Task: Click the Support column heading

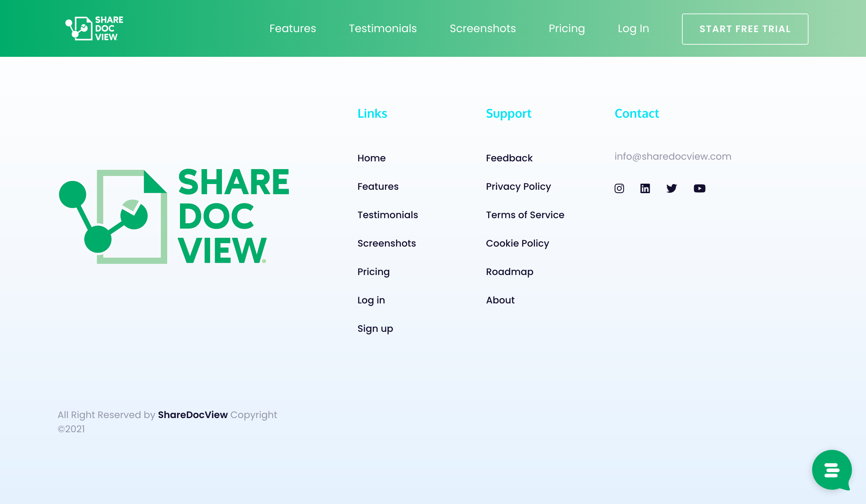Action: (x=508, y=114)
